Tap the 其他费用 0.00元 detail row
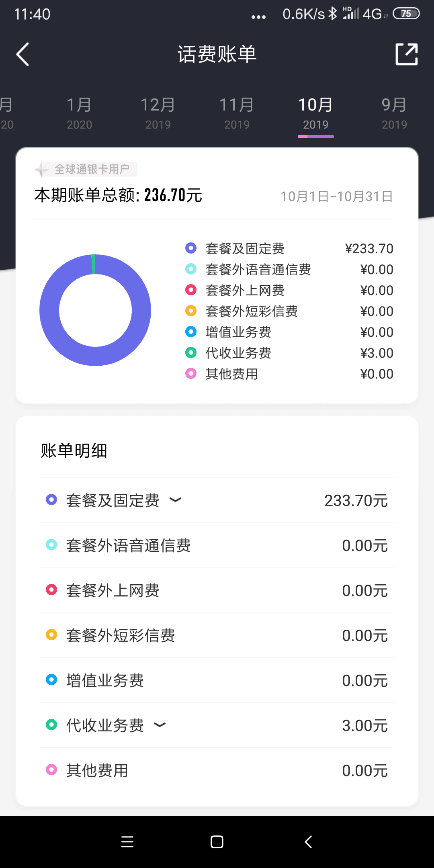 click(x=217, y=770)
